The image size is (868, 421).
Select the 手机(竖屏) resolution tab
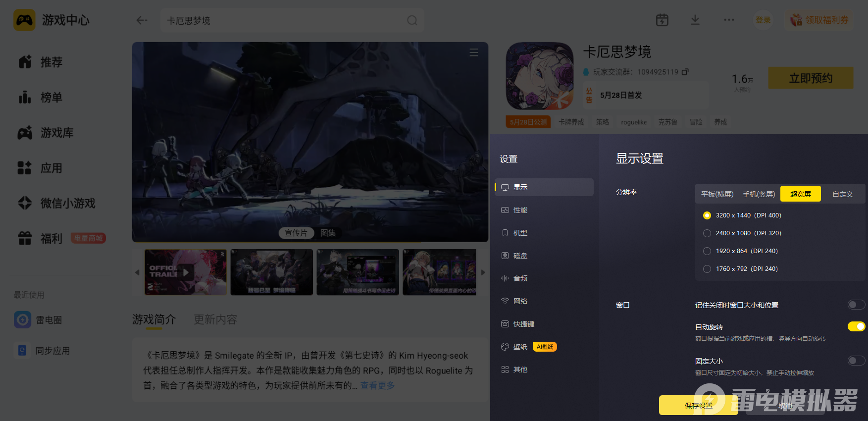[759, 194]
